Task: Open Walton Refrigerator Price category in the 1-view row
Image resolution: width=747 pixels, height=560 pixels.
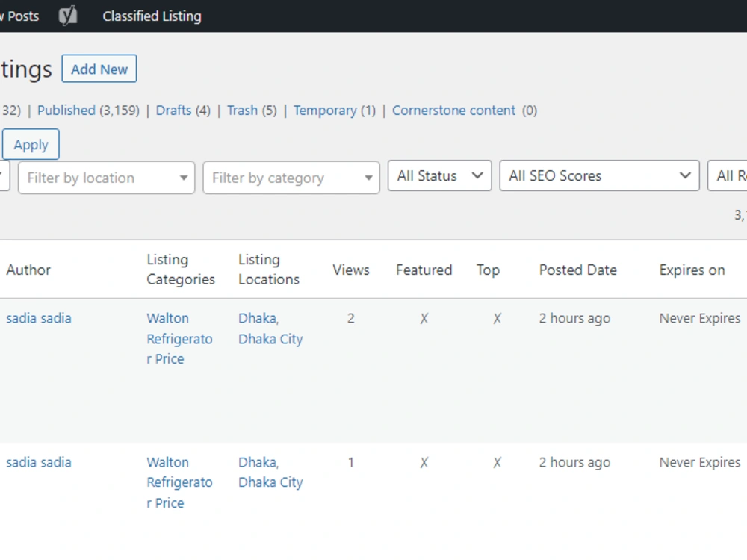Action: tap(179, 482)
